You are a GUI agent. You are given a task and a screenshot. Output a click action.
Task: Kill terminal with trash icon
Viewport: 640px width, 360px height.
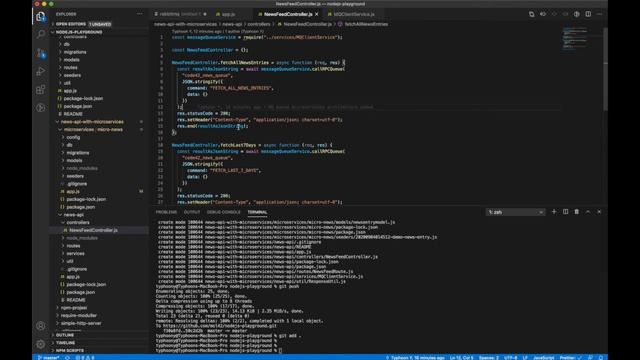click(x=577, y=212)
